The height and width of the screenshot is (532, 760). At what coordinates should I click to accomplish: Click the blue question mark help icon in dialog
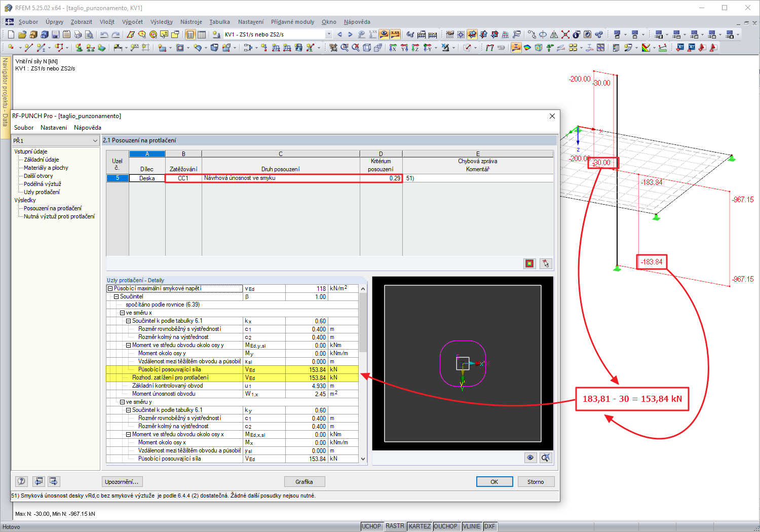coord(21,481)
